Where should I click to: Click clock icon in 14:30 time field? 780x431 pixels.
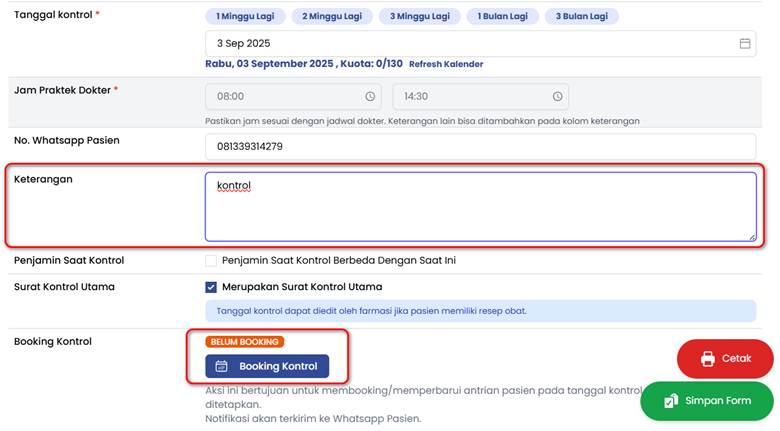pos(557,96)
